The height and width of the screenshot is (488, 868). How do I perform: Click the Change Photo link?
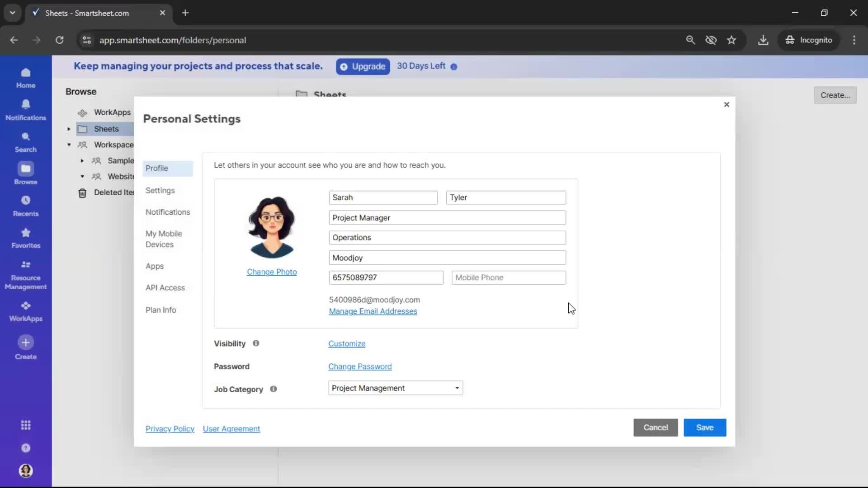click(272, 272)
